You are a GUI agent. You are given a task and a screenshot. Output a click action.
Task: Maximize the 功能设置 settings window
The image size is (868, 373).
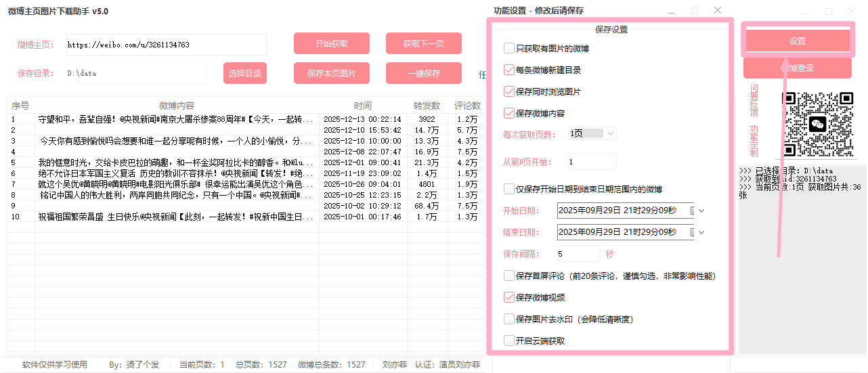pyautogui.click(x=695, y=11)
